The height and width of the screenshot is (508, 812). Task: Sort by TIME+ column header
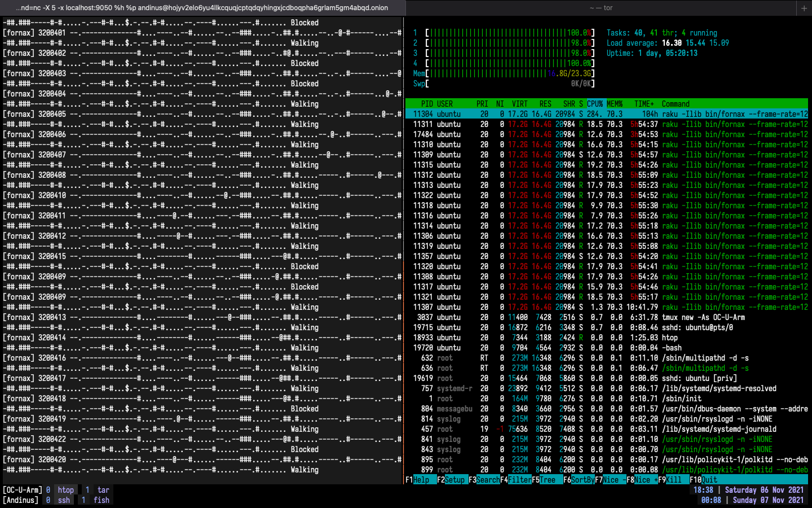[x=645, y=104]
